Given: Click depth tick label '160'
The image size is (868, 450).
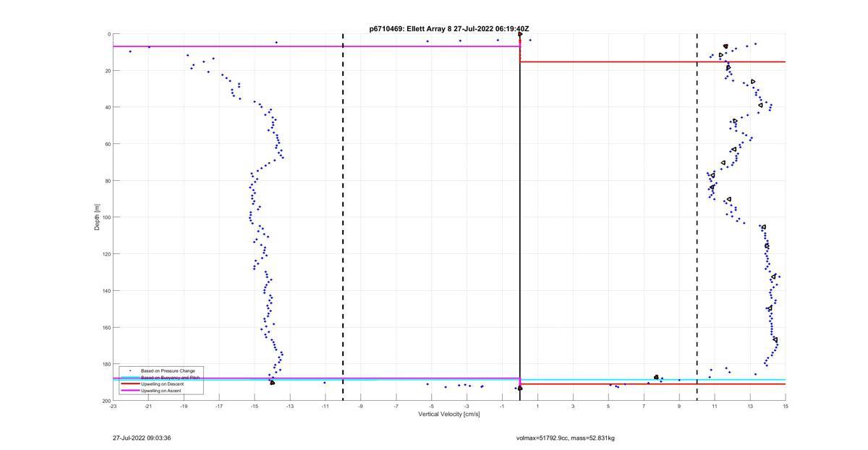Looking at the screenshot, I should point(106,327).
